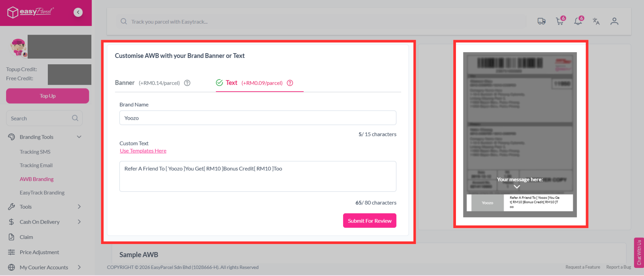The image size is (644, 276).
Task: Open the user profile icon
Action: 614,22
